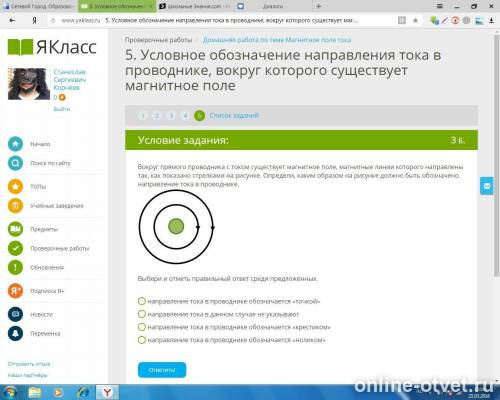This screenshot has width=500, height=400.
Task: Open the Internet Explorer taskbar icon
Action: [x=82, y=392]
